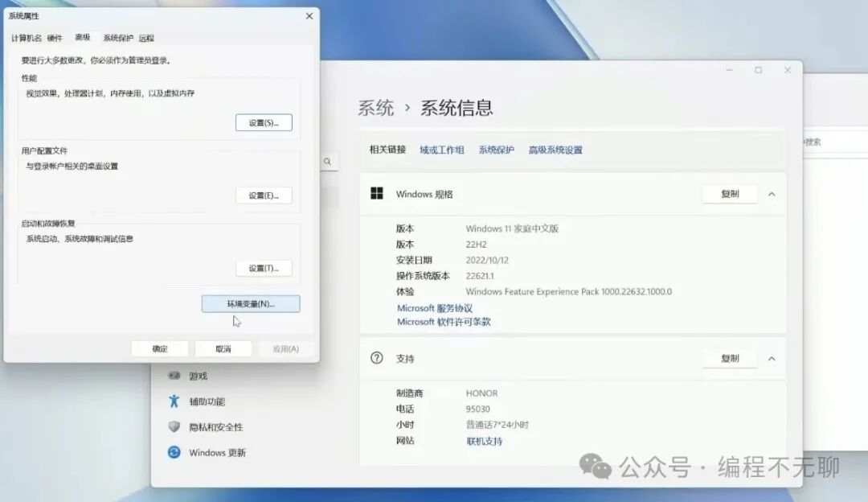Screen dimensions: 868x502
Task: Open 辅助功能 in the Settings sidebar
Action: click(x=207, y=401)
